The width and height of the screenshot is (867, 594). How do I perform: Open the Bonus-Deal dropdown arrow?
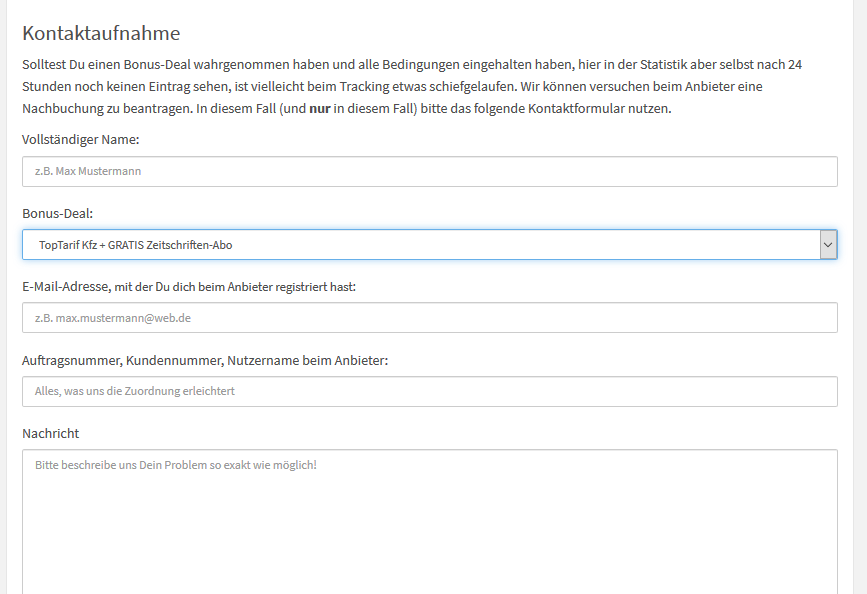[x=828, y=244]
